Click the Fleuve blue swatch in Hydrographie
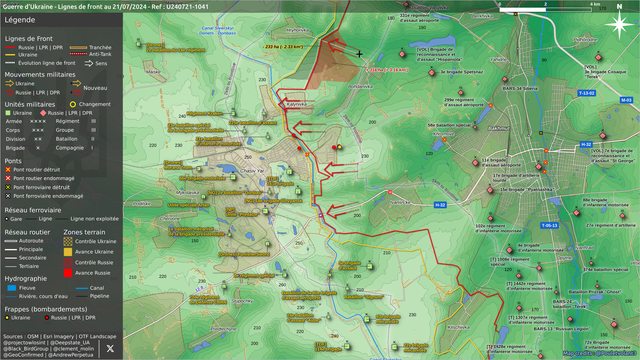Image resolution: width=640 pixels, height=360 pixels. [12, 288]
